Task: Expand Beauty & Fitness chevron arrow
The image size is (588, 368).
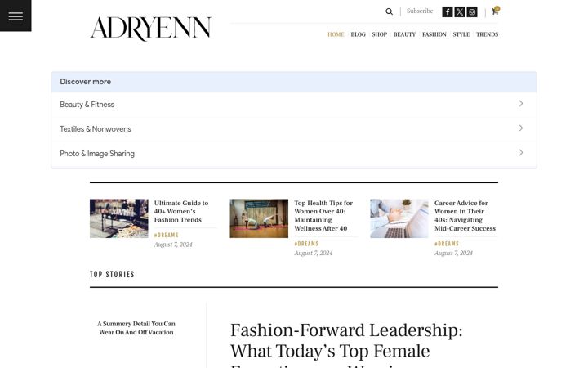Action: [x=521, y=104]
